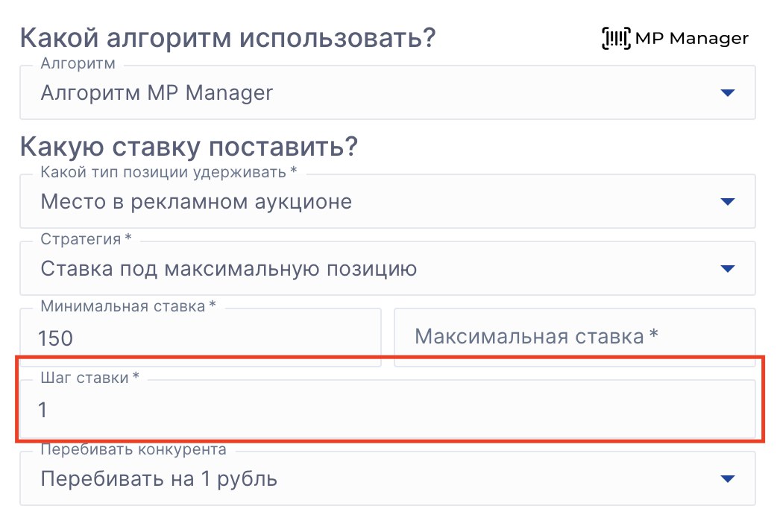
Task: Open position type dropdown via its arrow
Action: click(x=728, y=202)
